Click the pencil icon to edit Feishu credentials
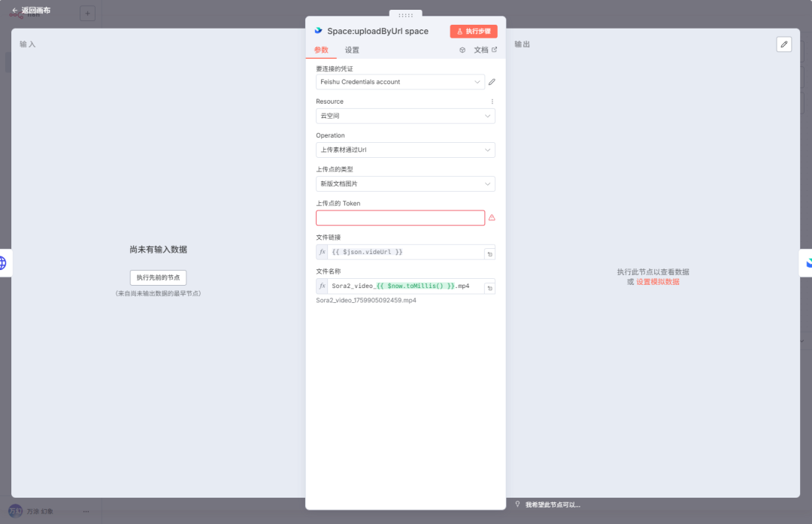This screenshot has height=524, width=812. point(492,82)
